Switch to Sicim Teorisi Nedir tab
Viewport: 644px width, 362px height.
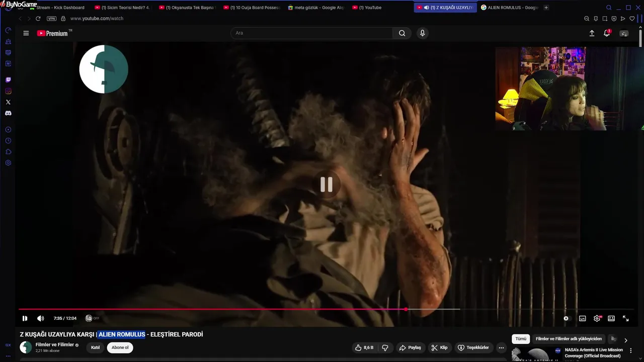[x=122, y=8]
